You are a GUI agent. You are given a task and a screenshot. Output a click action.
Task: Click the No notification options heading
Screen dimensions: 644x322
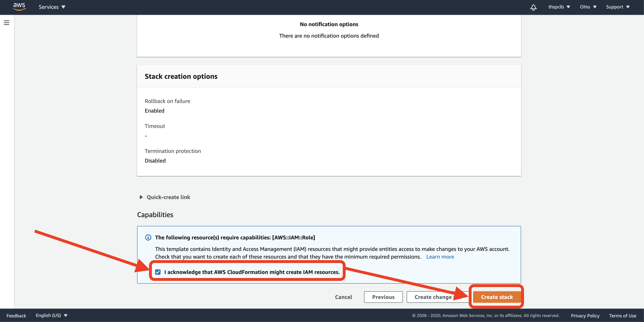pos(329,24)
